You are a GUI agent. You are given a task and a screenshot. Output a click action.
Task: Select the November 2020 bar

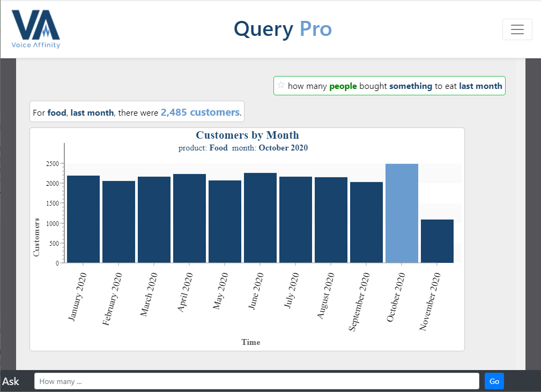pos(437,241)
